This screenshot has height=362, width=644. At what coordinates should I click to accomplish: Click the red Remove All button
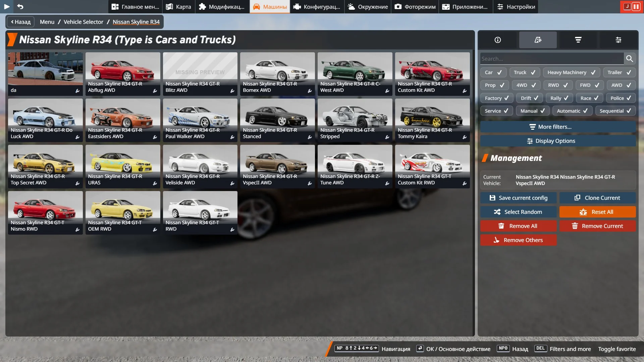[518, 226]
